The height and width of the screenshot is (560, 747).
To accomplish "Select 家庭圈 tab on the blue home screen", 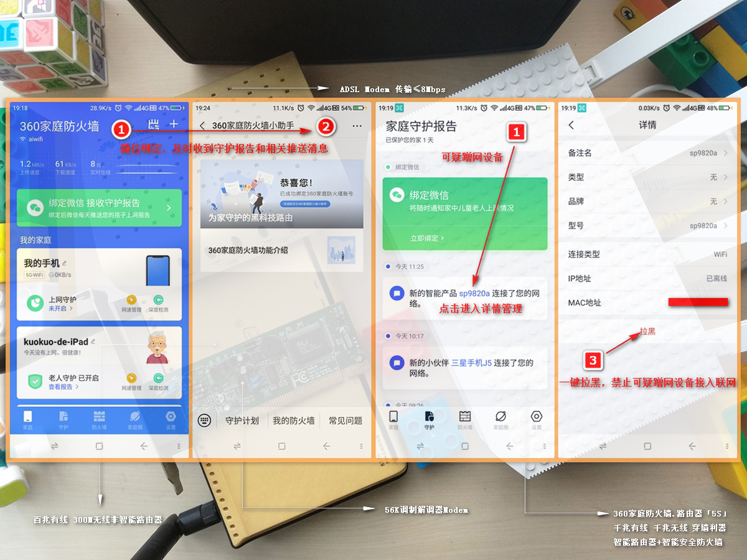I will point(134,421).
